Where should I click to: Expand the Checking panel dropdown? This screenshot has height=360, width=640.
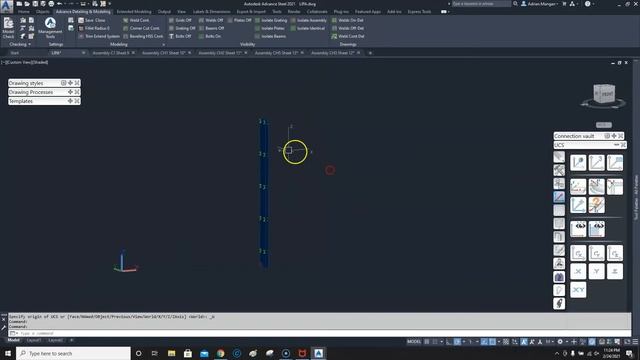pyautogui.click(x=20, y=44)
